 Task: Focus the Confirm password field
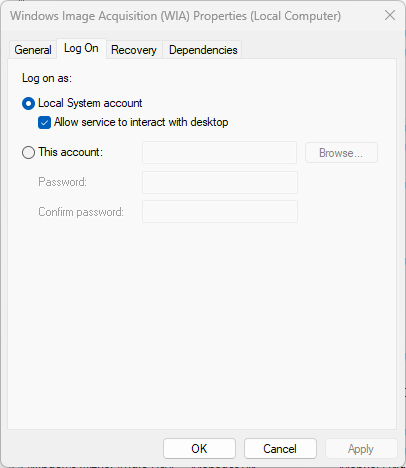[220, 211]
